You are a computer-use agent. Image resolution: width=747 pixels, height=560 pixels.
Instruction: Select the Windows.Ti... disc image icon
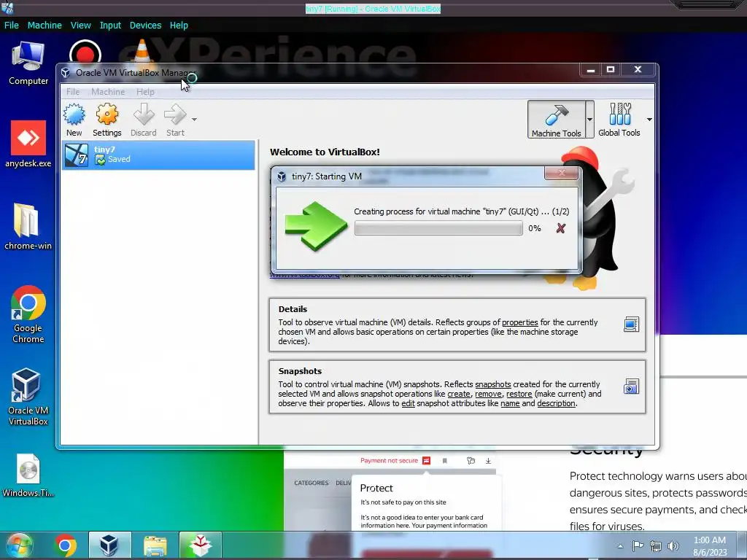click(28, 475)
